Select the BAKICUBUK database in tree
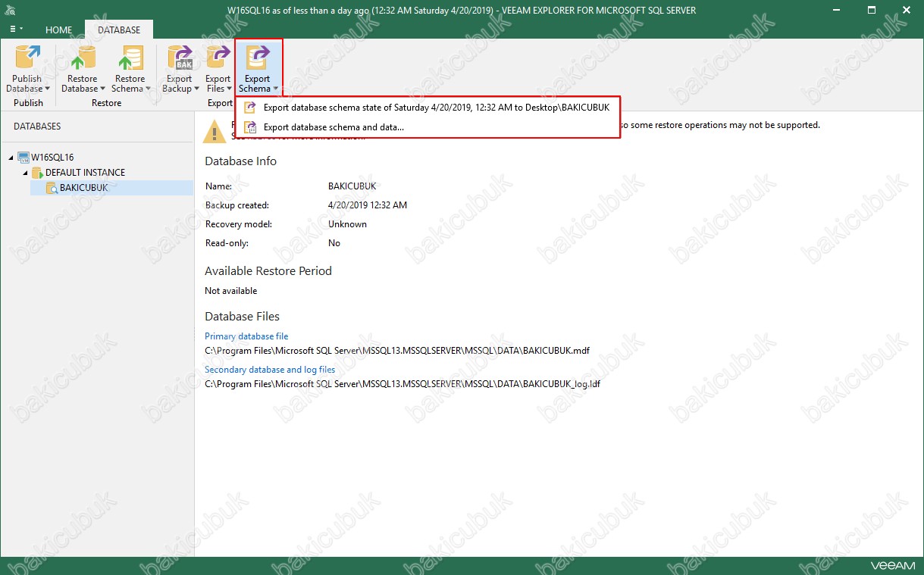This screenshot has height=575, width=924. [84, 187]
